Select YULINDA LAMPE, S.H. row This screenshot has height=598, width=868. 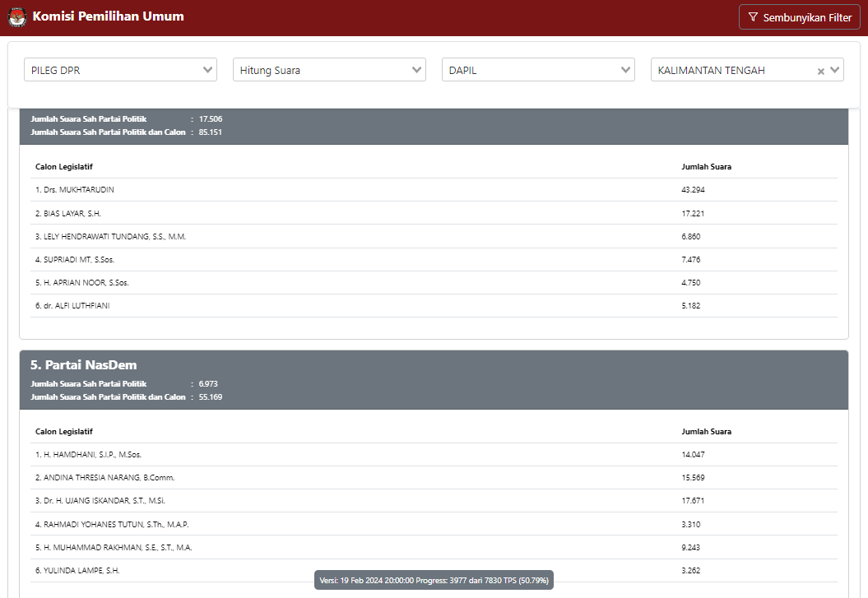tap(77, 570)
